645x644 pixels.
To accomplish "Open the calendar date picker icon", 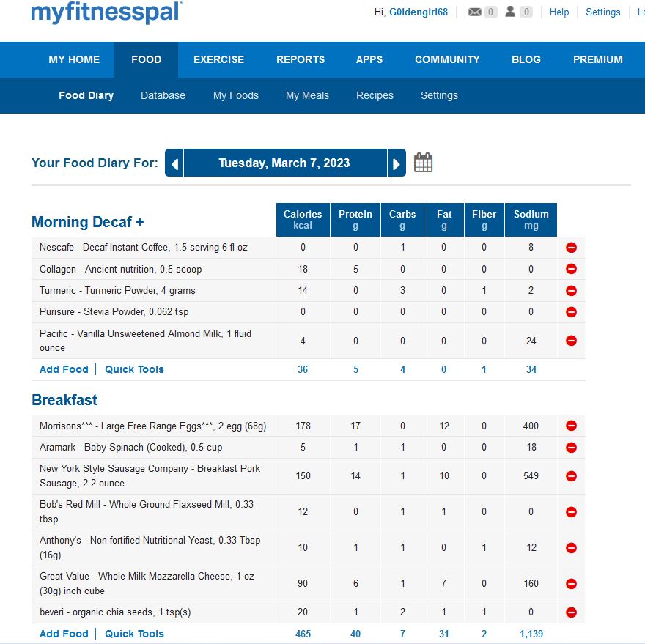I will click(x=423, y=163).
